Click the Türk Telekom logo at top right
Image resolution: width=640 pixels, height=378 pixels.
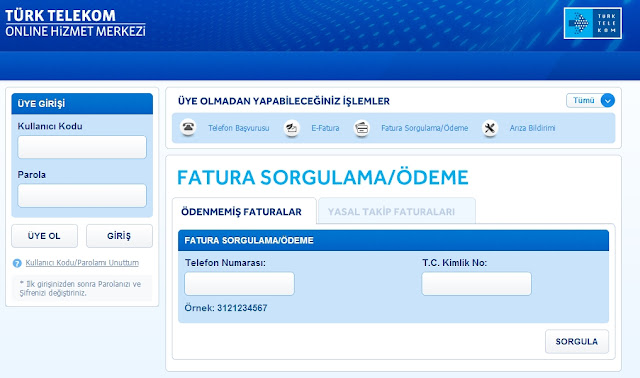(x=593, y=23)
